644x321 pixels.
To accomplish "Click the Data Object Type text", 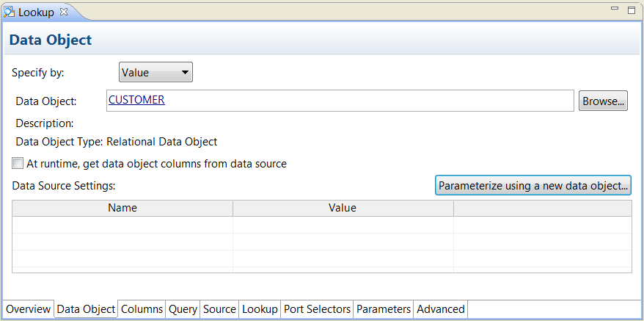I will [x=116, y=142].
